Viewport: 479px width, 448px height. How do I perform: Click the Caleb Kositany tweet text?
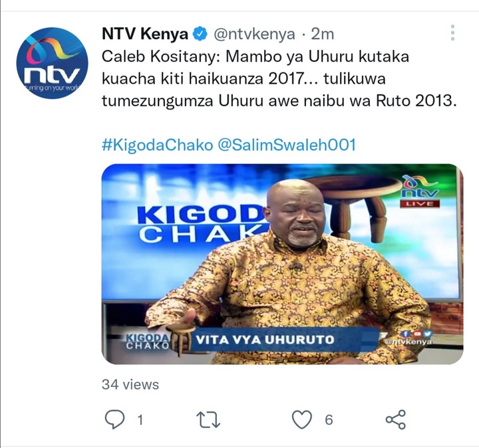click(x=279, y=78)
